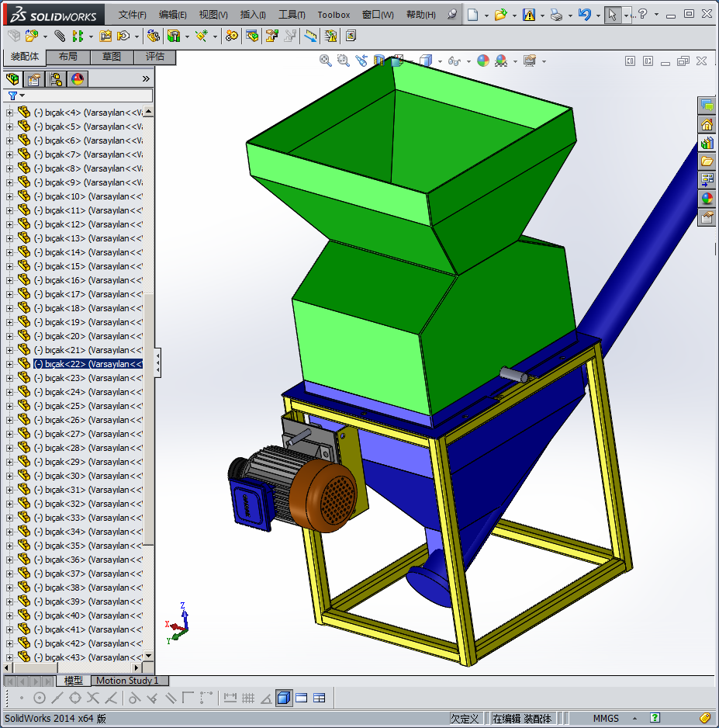
Task: Open the Bill of Materials icon
Action: click(x=252, y=36)
